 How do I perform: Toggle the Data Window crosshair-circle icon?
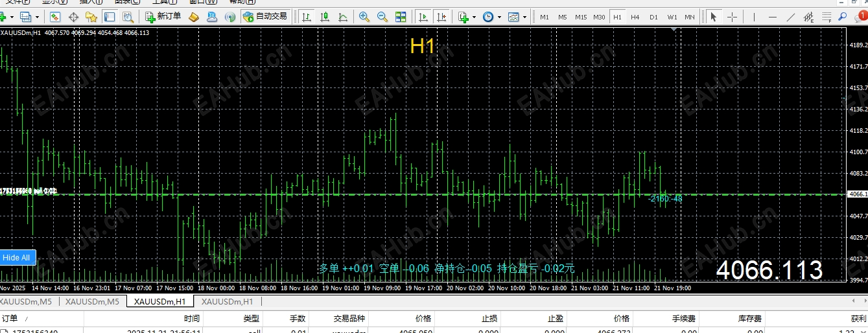point(74,16)
